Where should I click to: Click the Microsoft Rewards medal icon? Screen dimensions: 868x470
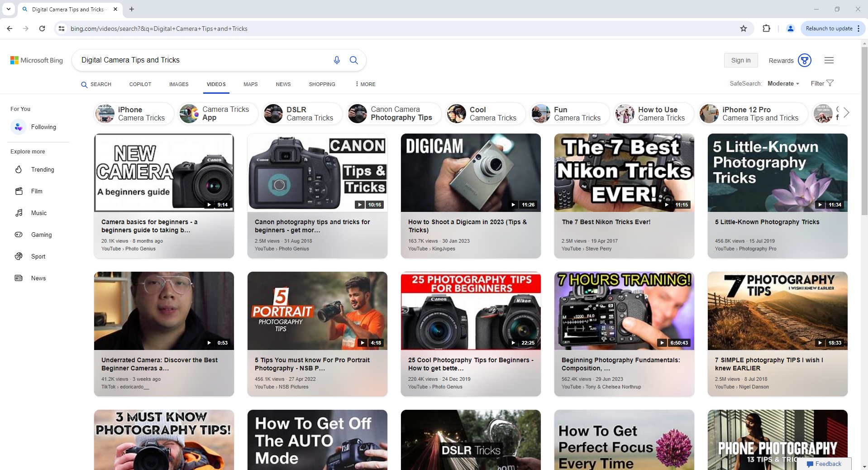pos(805,60)
